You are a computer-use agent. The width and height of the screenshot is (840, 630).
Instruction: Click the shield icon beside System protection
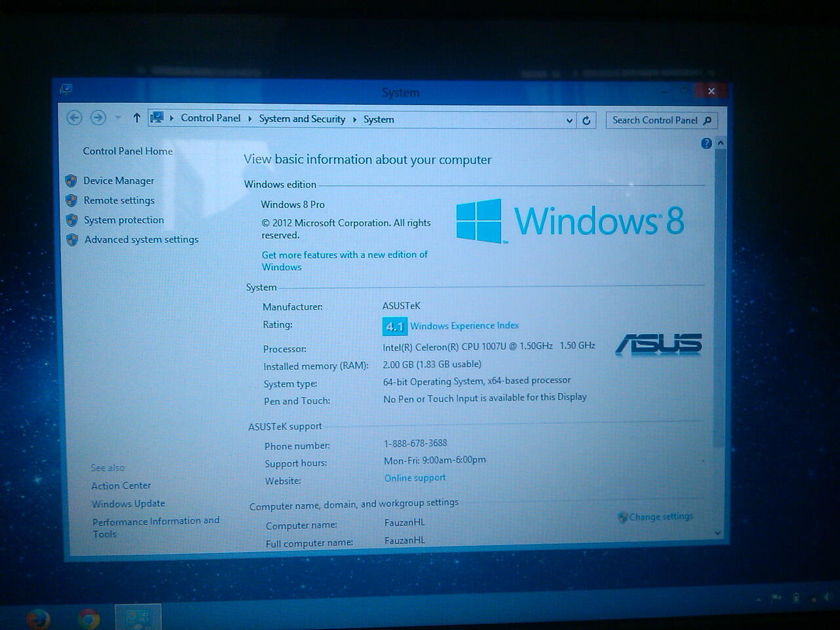pos(72,220)
